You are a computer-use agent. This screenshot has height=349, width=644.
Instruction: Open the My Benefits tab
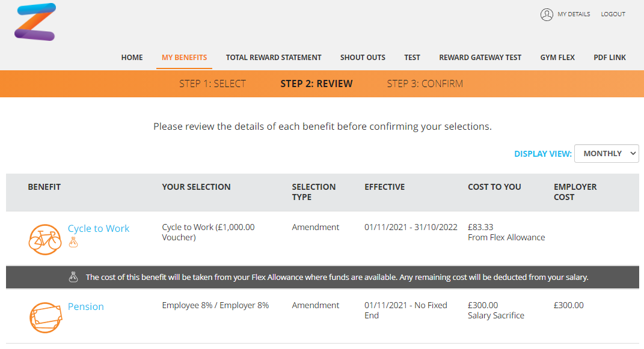pyautogui.click(x=185, y=58)
